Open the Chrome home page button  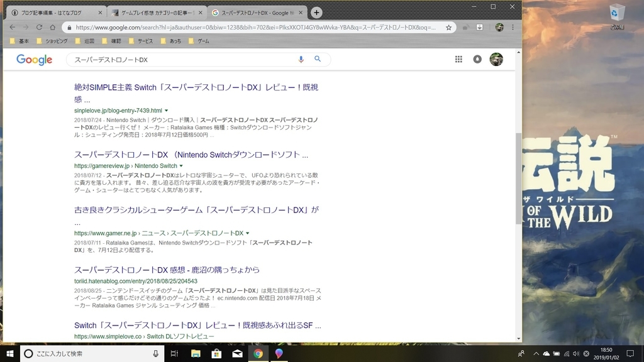[53, 27]
